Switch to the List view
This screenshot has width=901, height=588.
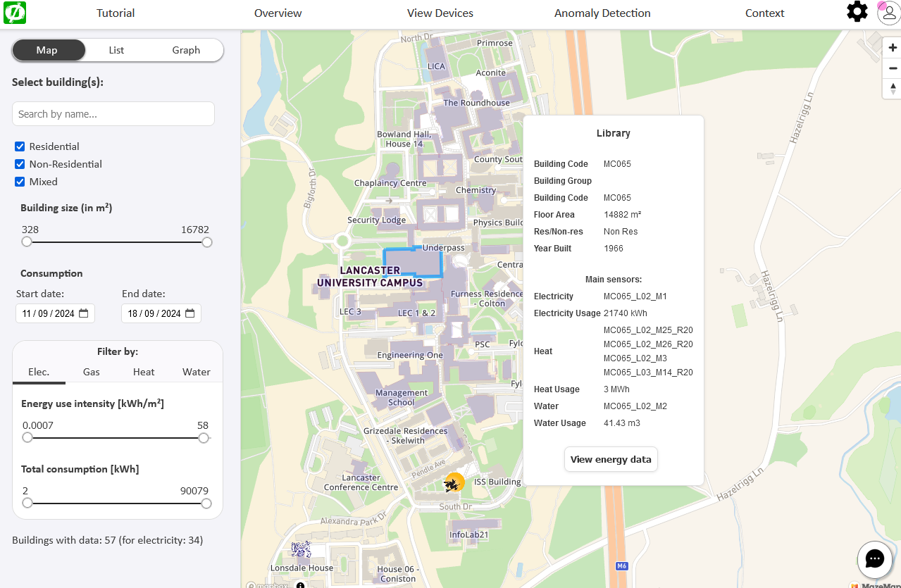(x=117, y=50)
